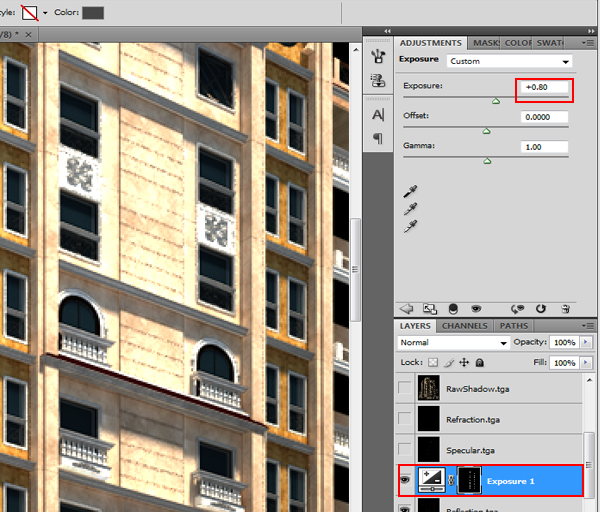Hide the Exposure 1 layer

404,481
